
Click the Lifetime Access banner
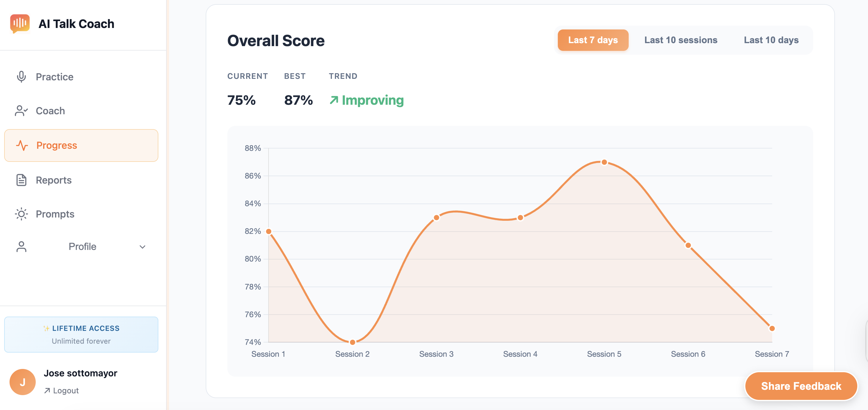tap(81, 334)
